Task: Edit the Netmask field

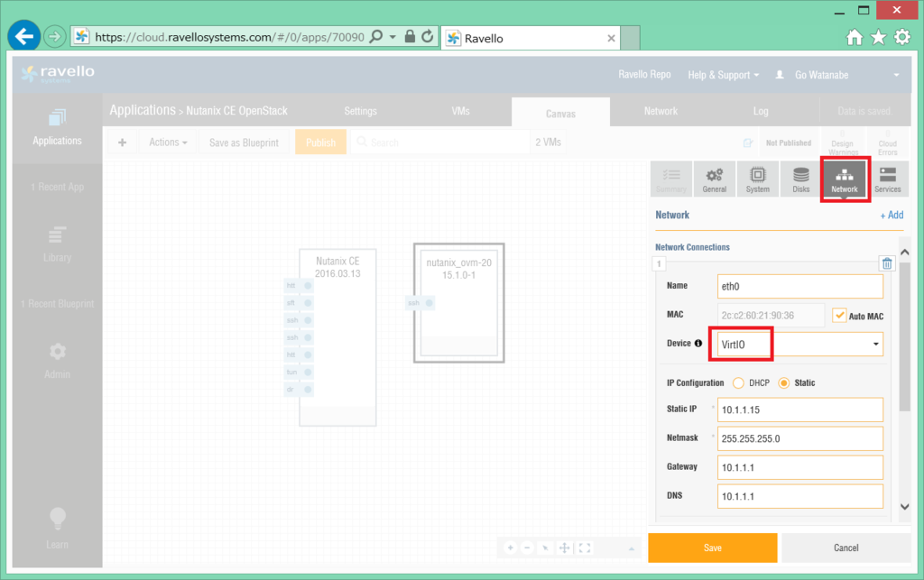Action: point(800,438)
